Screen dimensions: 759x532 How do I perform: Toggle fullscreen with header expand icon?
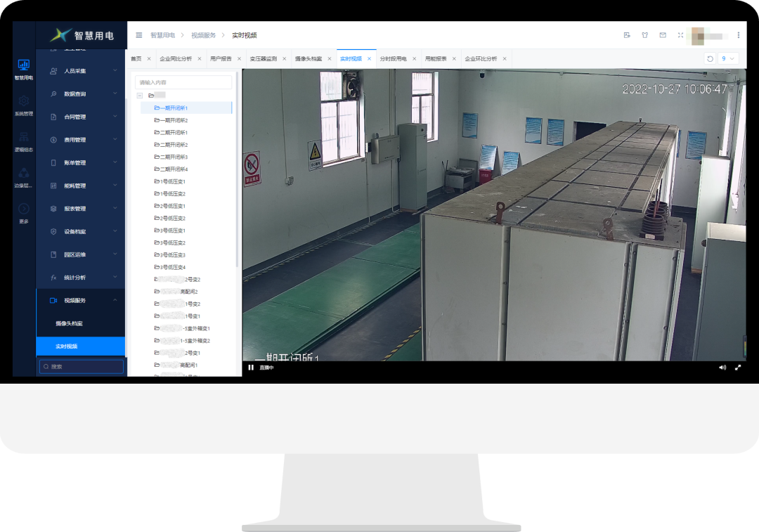pos(680,35)
